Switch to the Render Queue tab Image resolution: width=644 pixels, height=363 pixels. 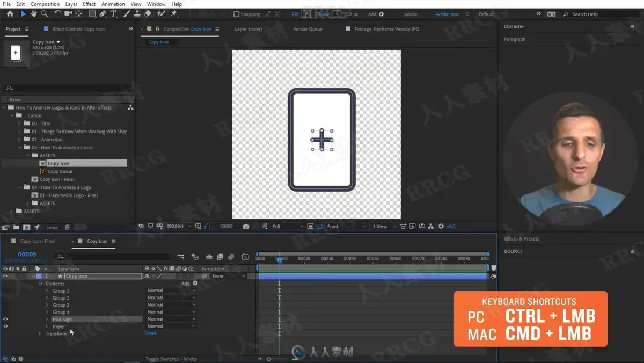coord(308,29)
